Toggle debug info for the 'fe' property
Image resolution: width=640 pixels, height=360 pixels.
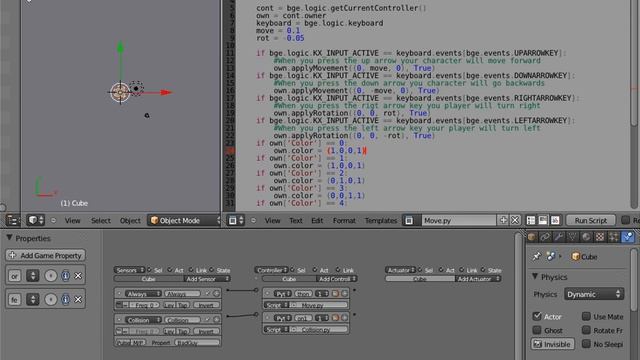pyautogui.click(x=65, y=300)
